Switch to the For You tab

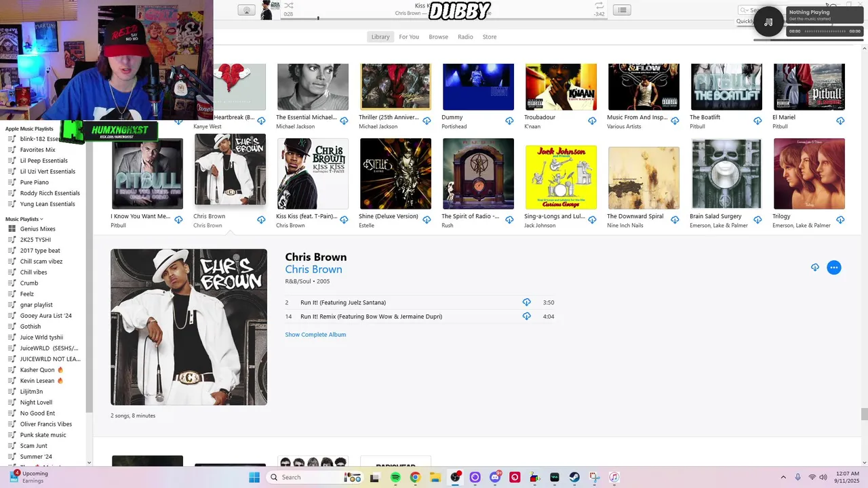tap(409, 37)
